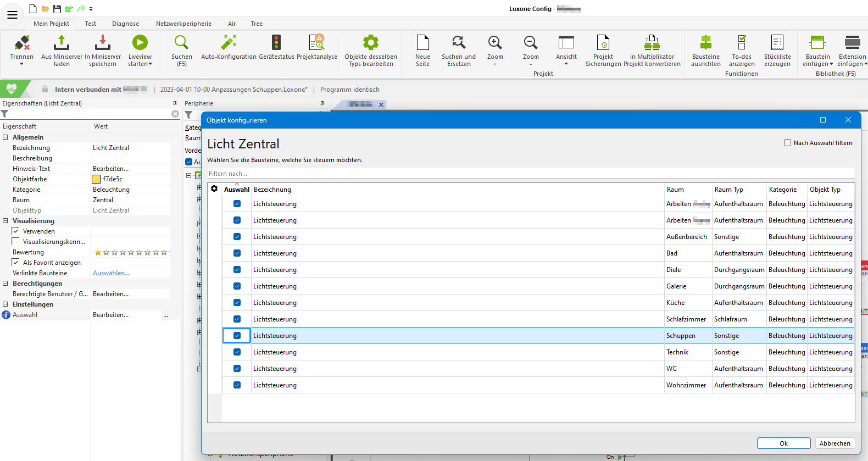Open Netzwerkperipherie ribbon tab
Viewport: 868px width, 461px height.
[183, 24]
